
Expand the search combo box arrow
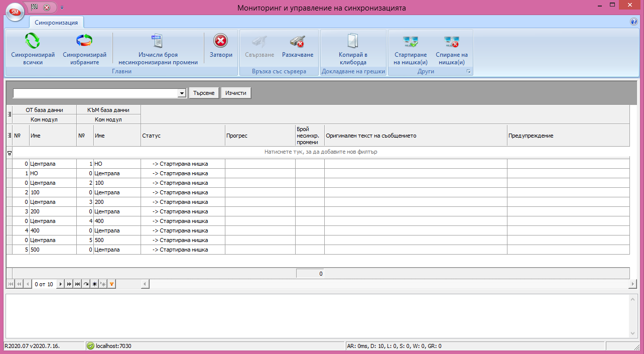coord(182,93)
